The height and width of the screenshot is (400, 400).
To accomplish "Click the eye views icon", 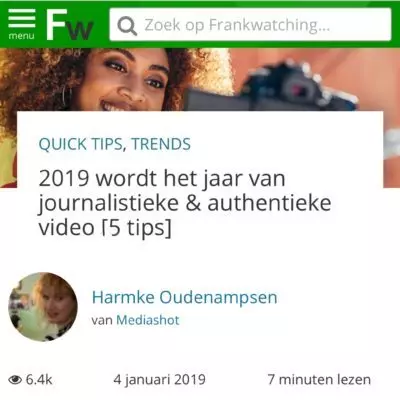I will click(15, 380).
